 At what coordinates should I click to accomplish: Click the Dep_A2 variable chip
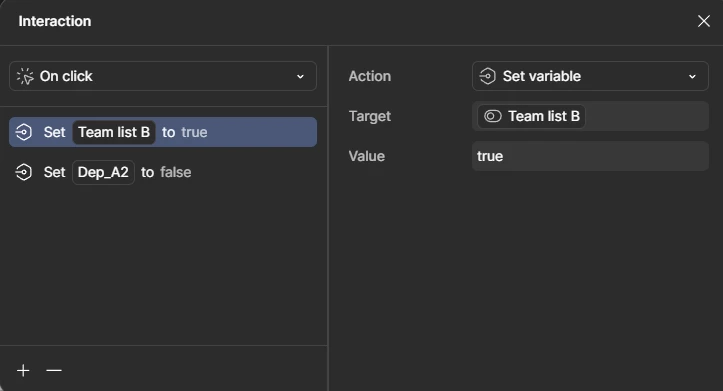pyautogui.click(x=103, y=172)
